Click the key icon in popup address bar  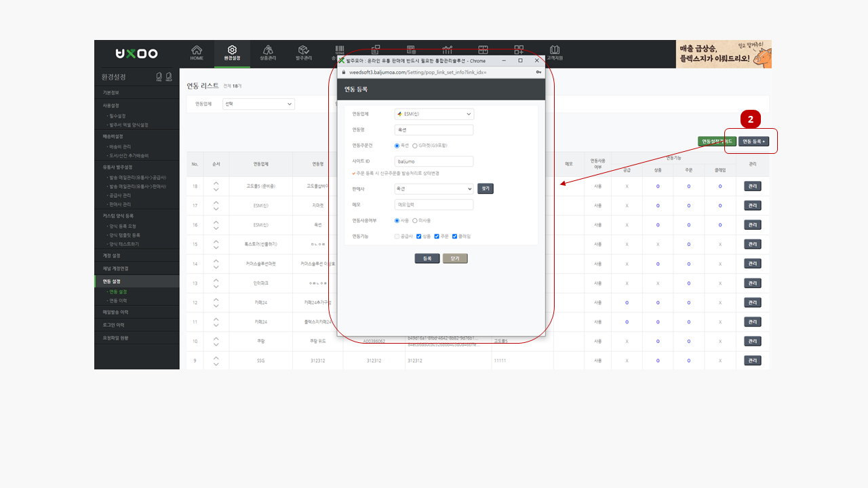(x=538, y=72)
